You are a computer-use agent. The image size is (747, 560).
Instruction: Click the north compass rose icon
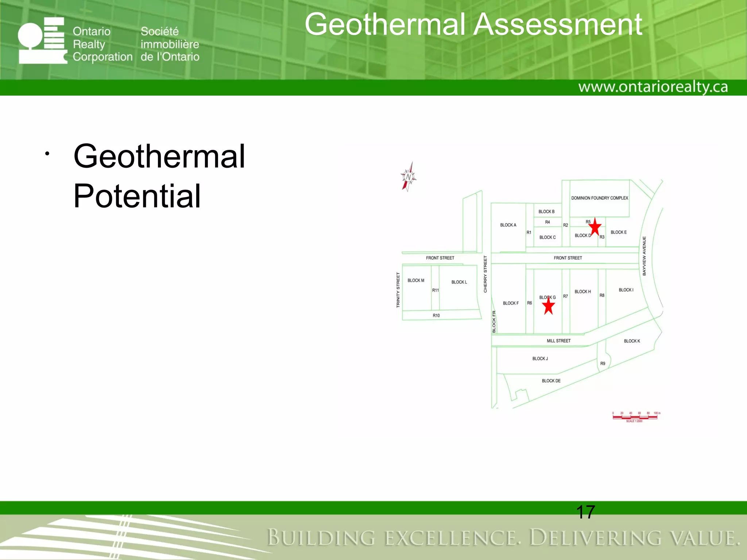[x=409, y=177]
